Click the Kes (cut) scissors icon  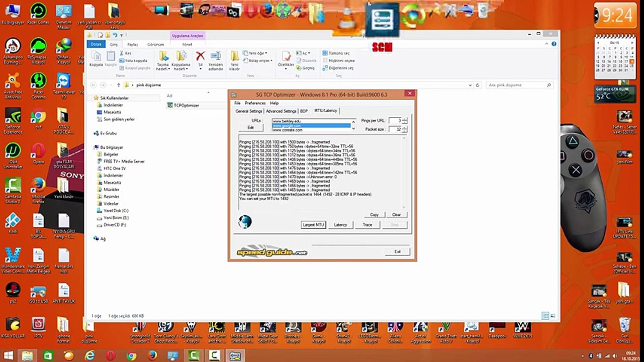click(126, 53)
